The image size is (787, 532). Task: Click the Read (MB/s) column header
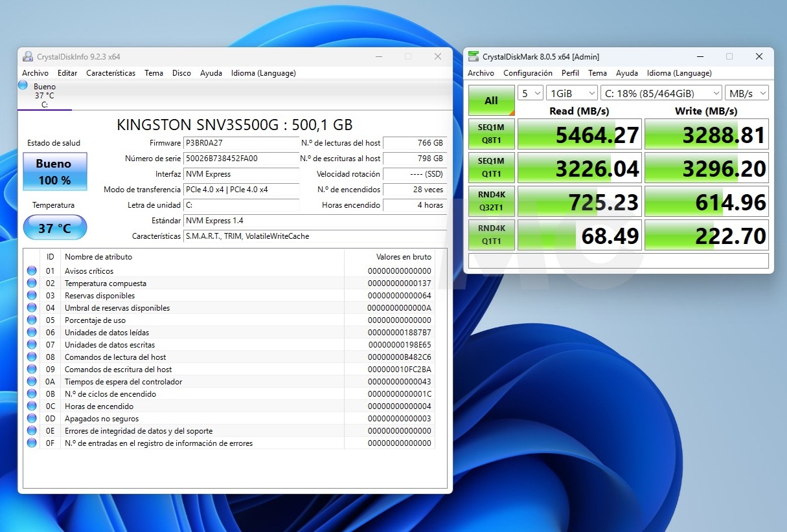point(580,111)
